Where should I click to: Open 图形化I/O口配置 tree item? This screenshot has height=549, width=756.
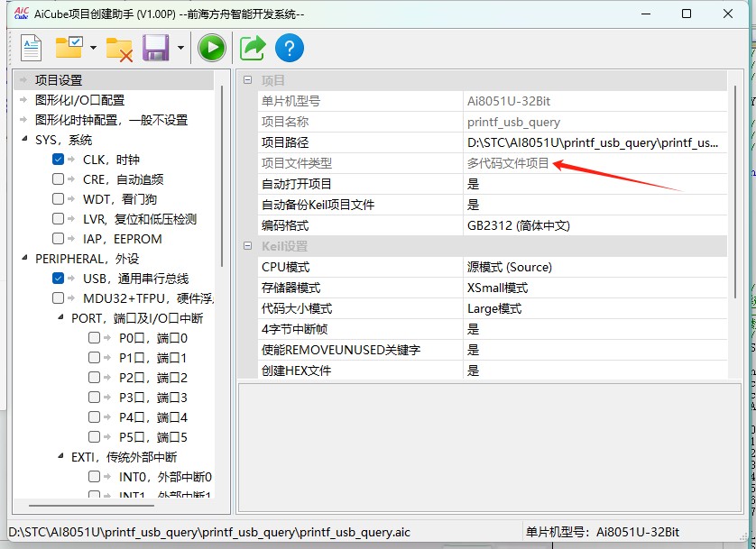(x=79, y=100)
